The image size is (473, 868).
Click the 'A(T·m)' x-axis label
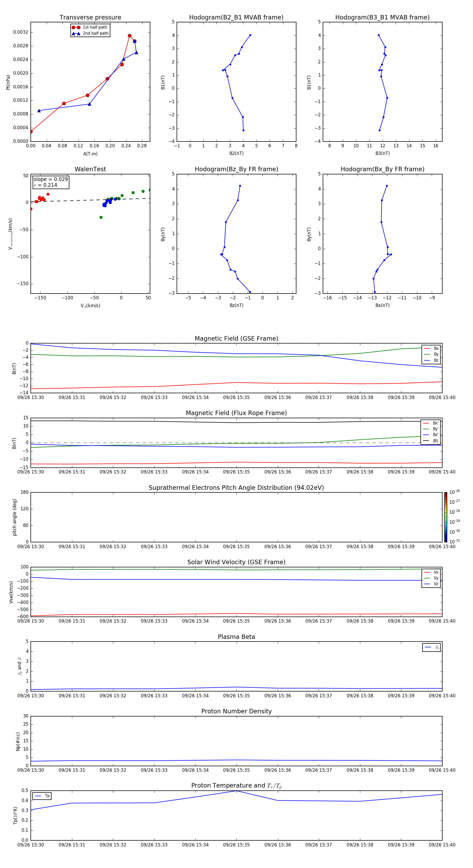pyautogui.click(x=90, y=154)
